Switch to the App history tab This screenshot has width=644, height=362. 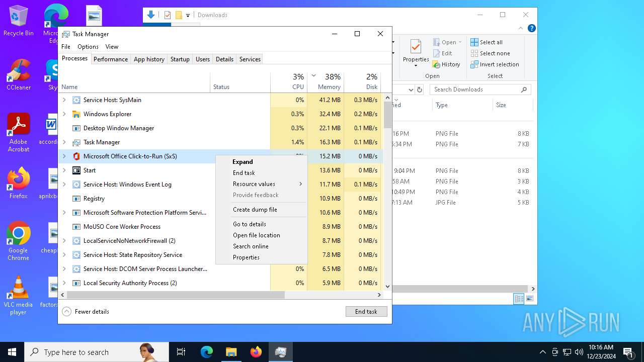click(x=149, y=59)
